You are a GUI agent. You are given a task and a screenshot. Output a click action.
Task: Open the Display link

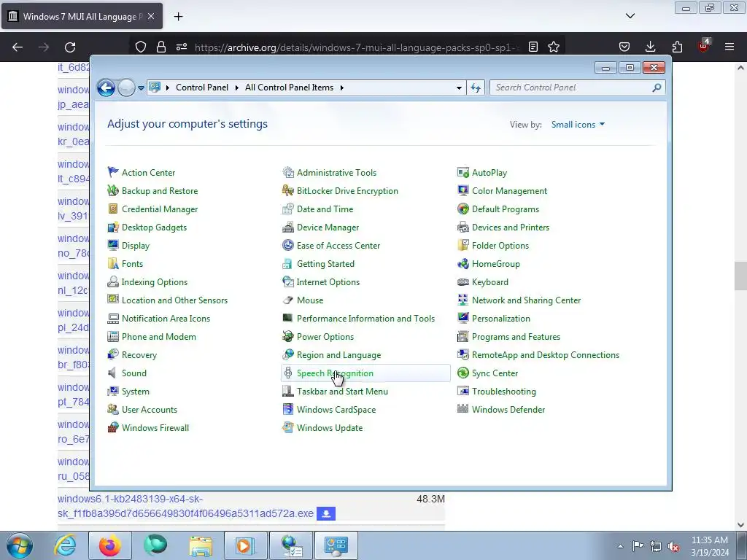135,246
